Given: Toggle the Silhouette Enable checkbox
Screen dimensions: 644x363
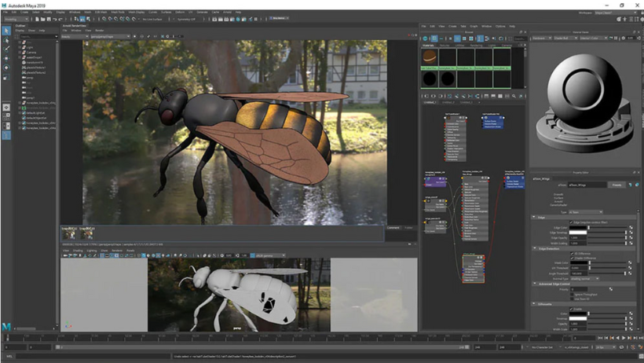Looking at the screenshot, I should pyautogui.click(x=571, y=309).
